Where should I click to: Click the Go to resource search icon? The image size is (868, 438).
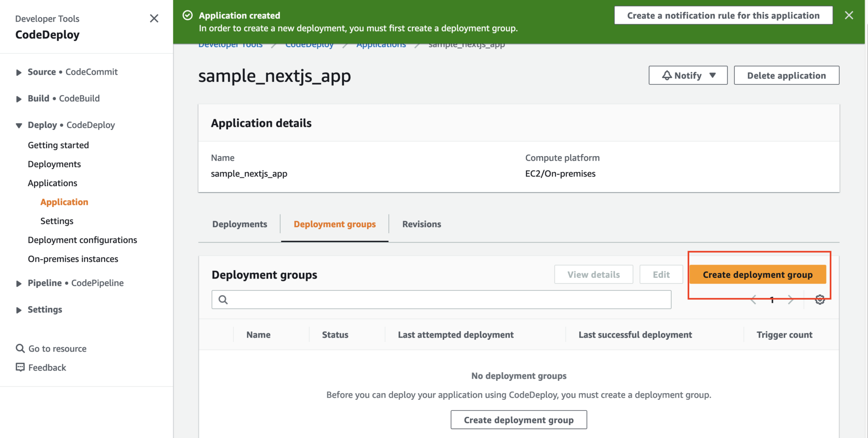pyautogui.click(x=20, y=349)
